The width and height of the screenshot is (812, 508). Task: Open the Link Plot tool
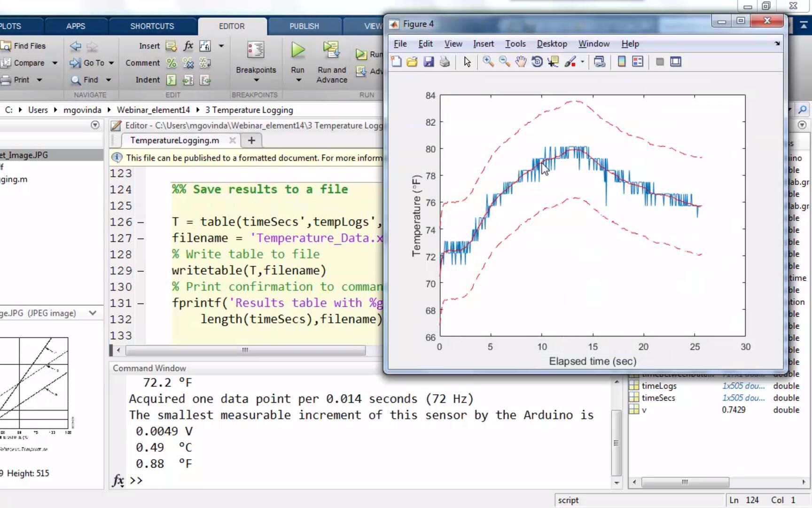click(x=600, y=62)
